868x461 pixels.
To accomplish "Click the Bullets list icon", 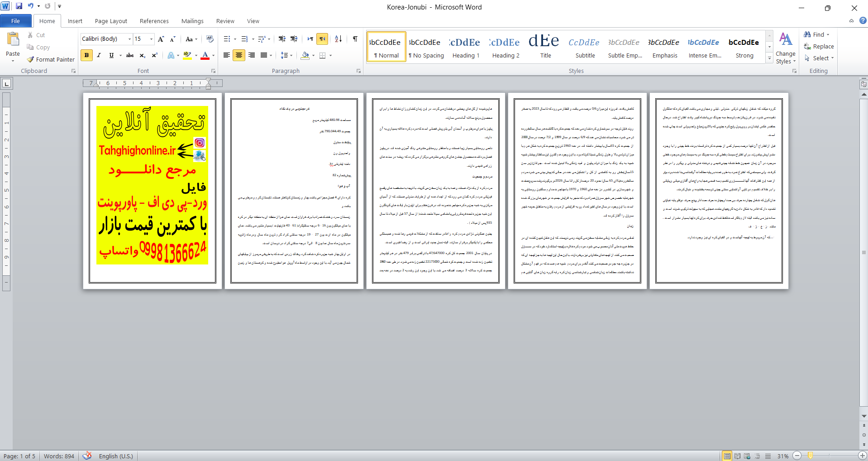I will click(x=227, y=39).
